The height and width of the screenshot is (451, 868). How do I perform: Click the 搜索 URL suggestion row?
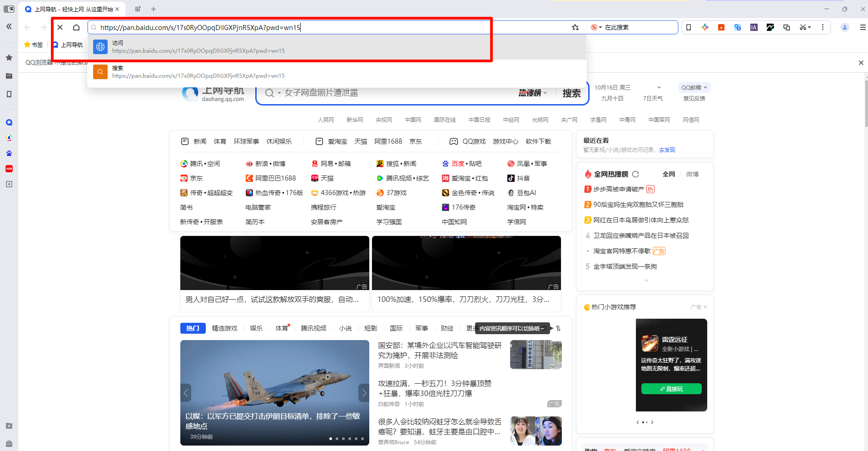pyautogui.click(x=337, y=72)
